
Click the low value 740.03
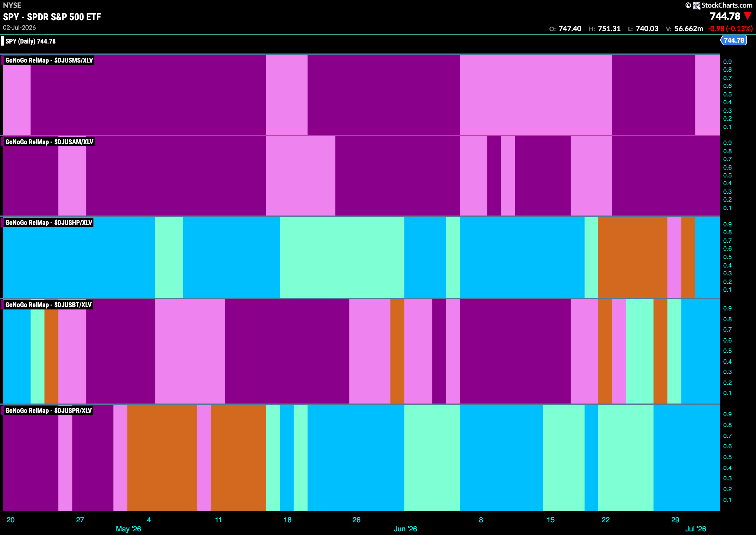click(647, 29)
